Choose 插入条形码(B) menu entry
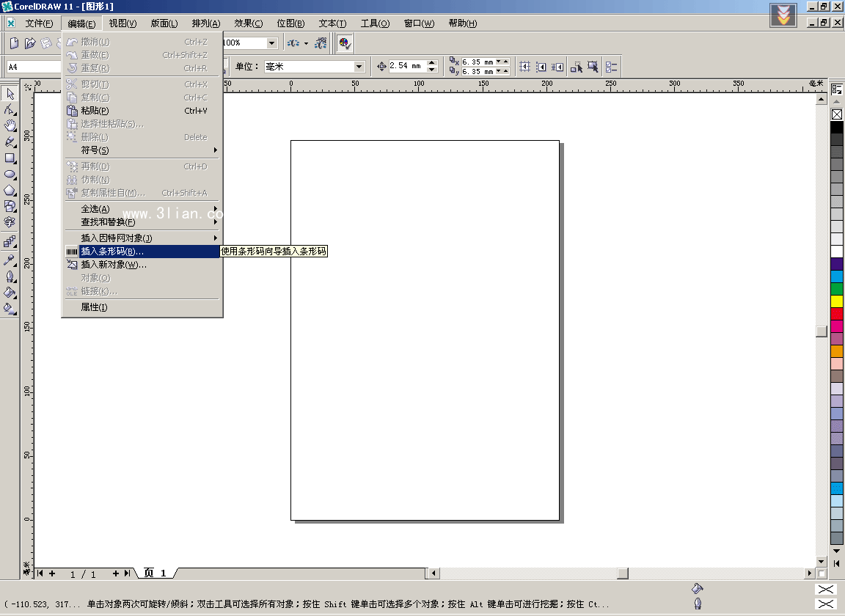This screenshot has width=845, height=616. pyautogui.click(x=142, y=251)
